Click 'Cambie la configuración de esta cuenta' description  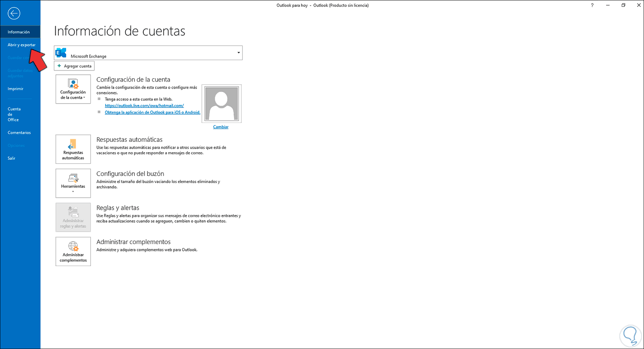[x=146, y=90]
